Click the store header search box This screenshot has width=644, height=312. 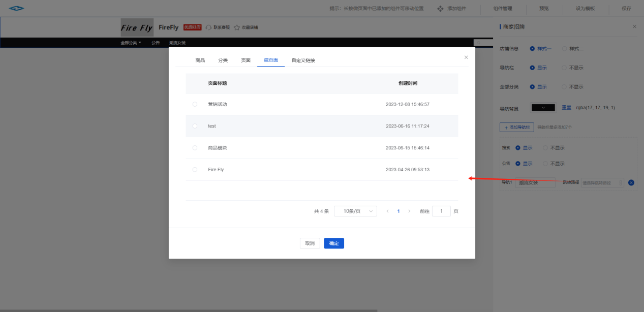[x=483, y=43]
